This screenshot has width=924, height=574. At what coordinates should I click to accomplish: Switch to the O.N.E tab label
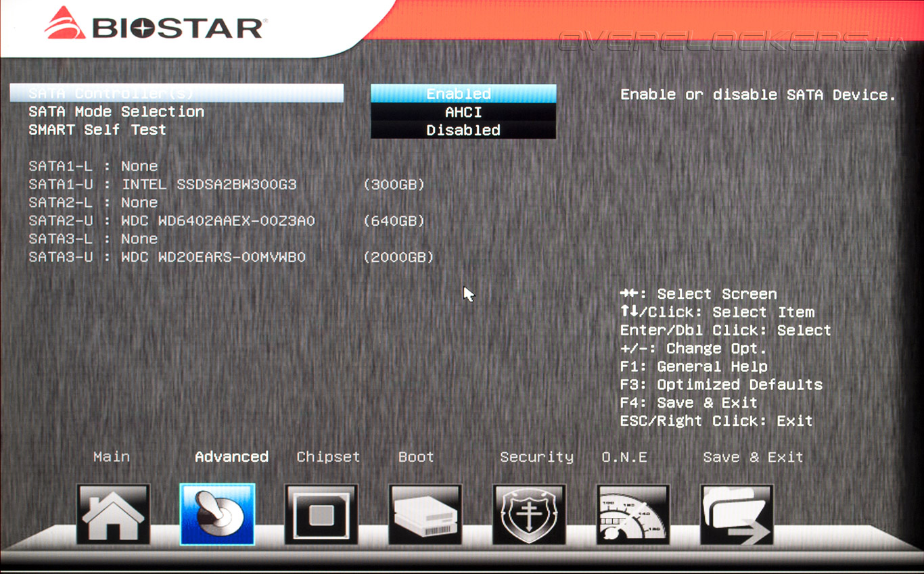coord(624,457)
